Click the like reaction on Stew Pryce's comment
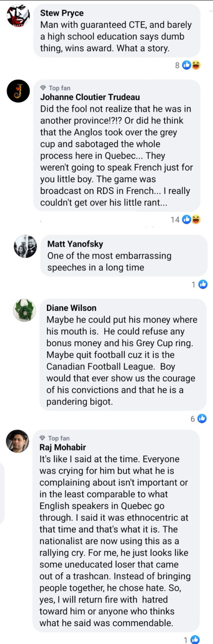This screenshot has height=644, width=213. 187,65
